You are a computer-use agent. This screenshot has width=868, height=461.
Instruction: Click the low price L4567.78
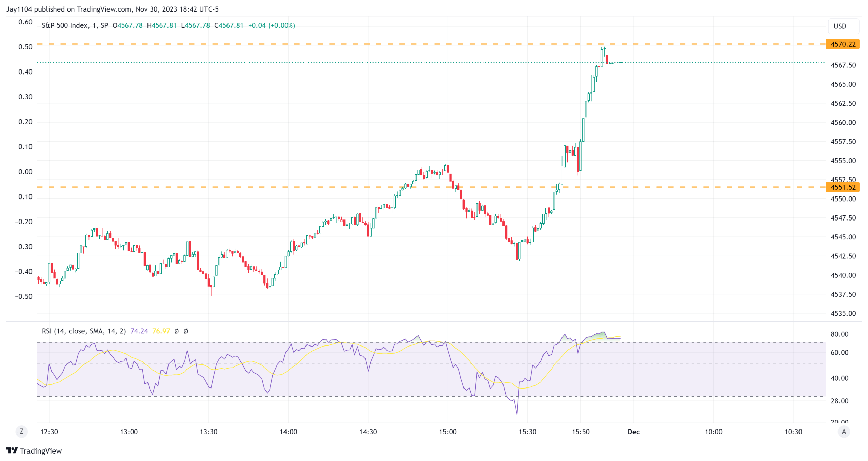tap(196, 25)
